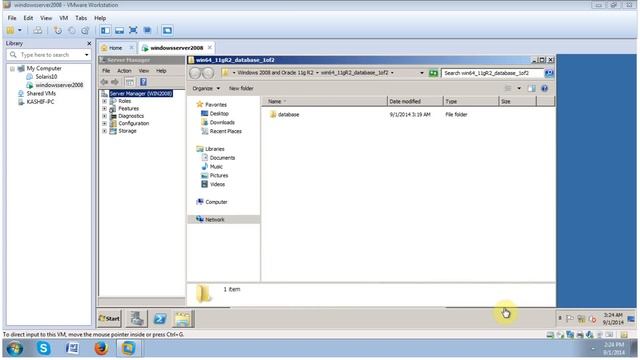640x360 pixels.
Task: Click the revert snapshot toolbar icon
Action: (71, 30)
